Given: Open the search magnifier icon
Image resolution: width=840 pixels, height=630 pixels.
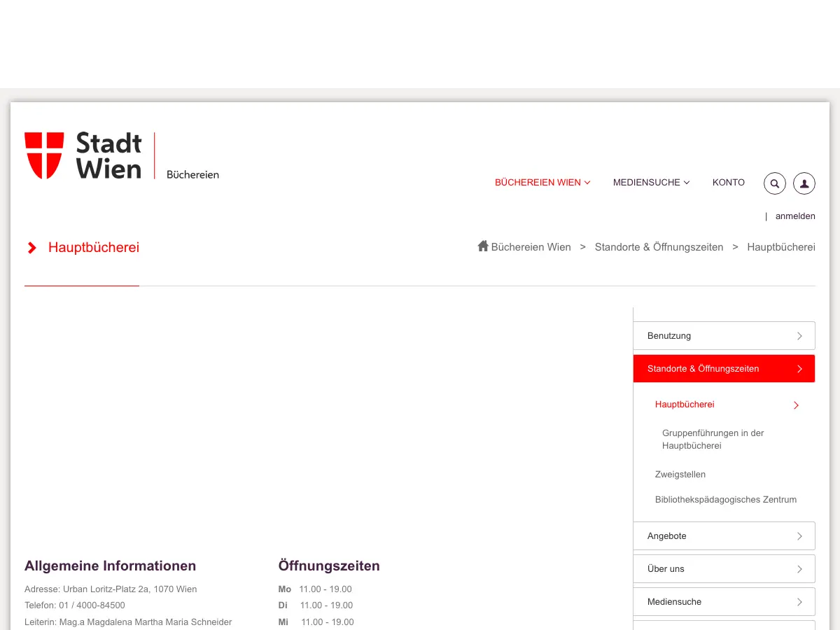Looking at the screenshot, I should click(775, 183).
